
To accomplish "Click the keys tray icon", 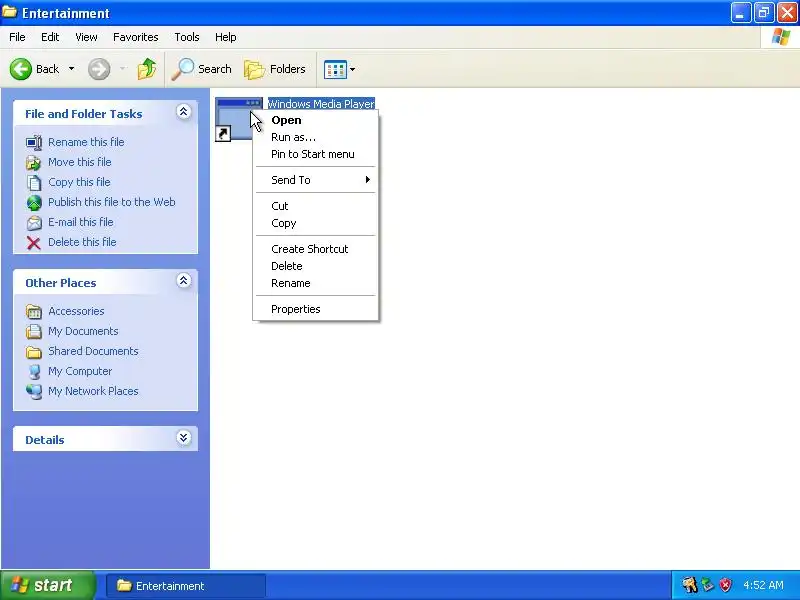I will point(689,585).
